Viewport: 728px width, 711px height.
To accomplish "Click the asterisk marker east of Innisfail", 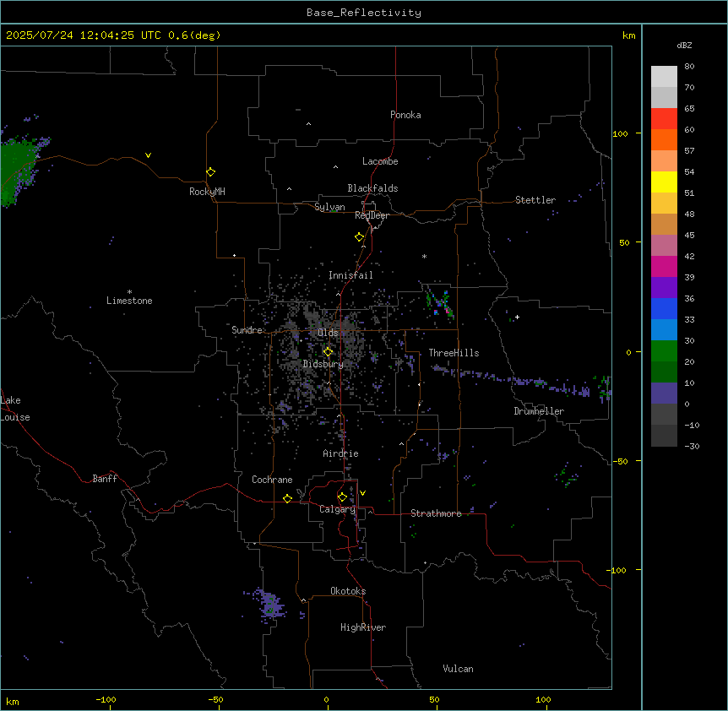I will (424, 256).
